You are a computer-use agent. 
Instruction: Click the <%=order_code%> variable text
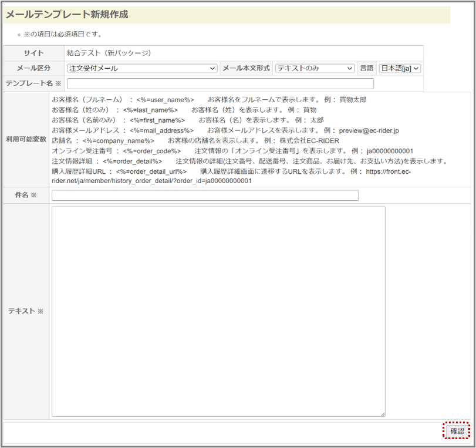[x=152, y=151]
